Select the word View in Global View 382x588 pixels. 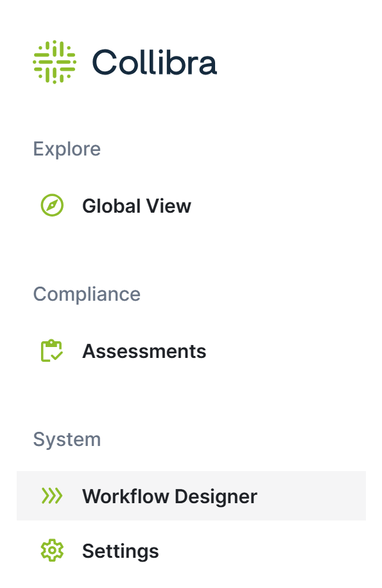tap(168, 206)
